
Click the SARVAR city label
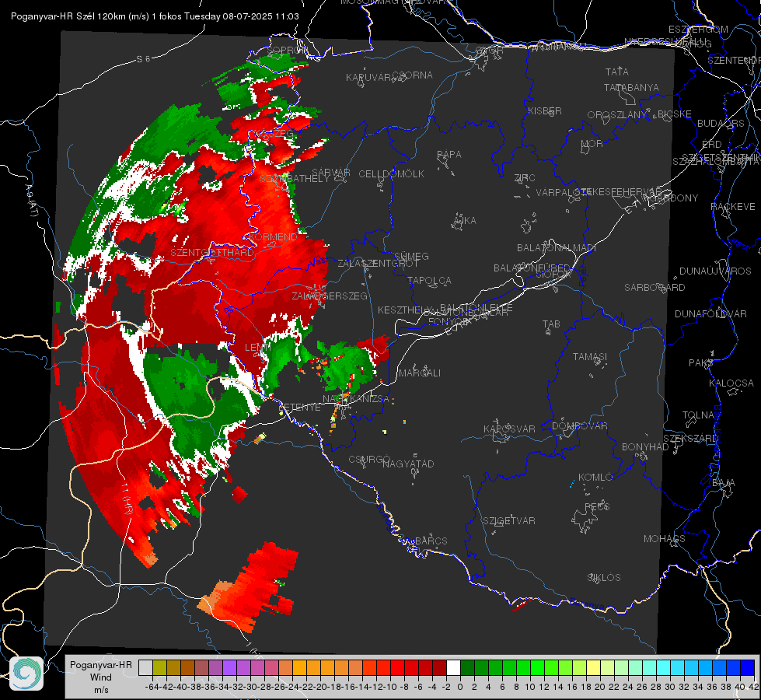331,173
